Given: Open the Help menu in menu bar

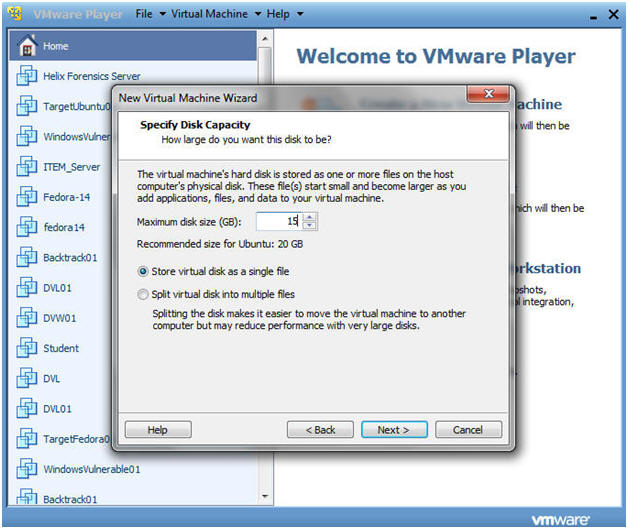Looking at the screenshot, I should (x=278, y=14).
